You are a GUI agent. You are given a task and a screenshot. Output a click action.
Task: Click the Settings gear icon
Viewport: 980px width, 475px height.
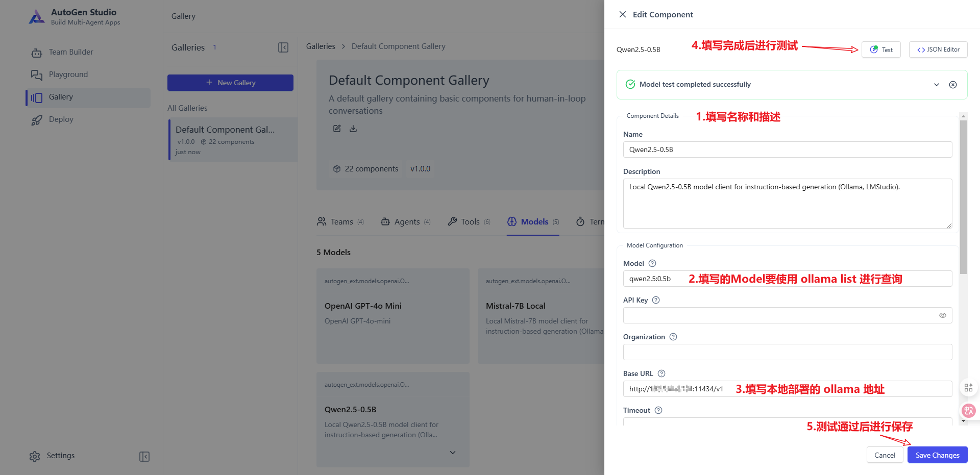click(35, 456)
